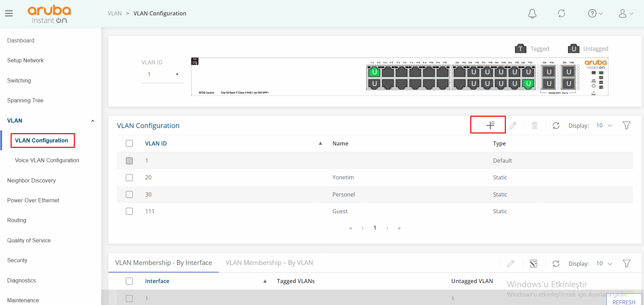Open the filter icon in VLAN Configuration
Image resolution: width=644 pixels, height=305 pixels.
[627, 126]
